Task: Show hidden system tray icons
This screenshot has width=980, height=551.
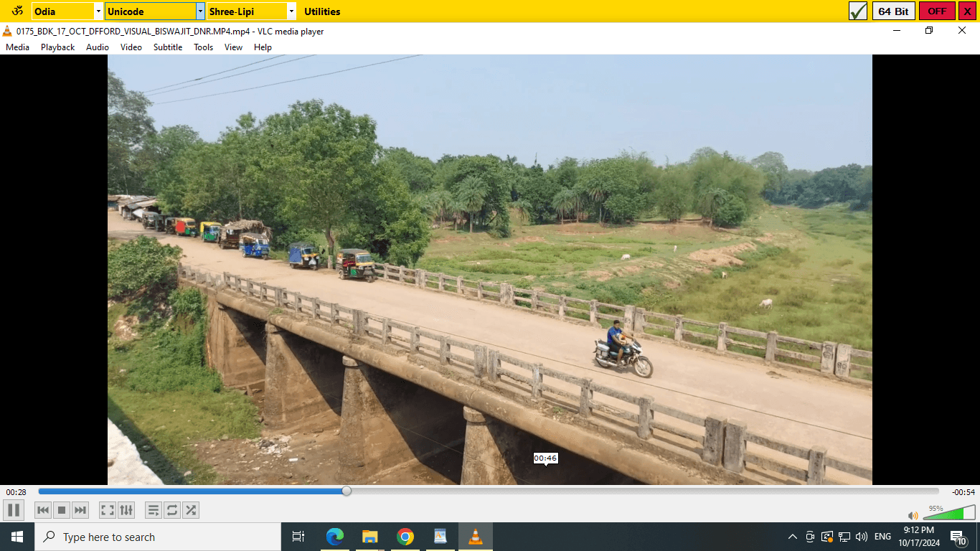Action: 793,537
